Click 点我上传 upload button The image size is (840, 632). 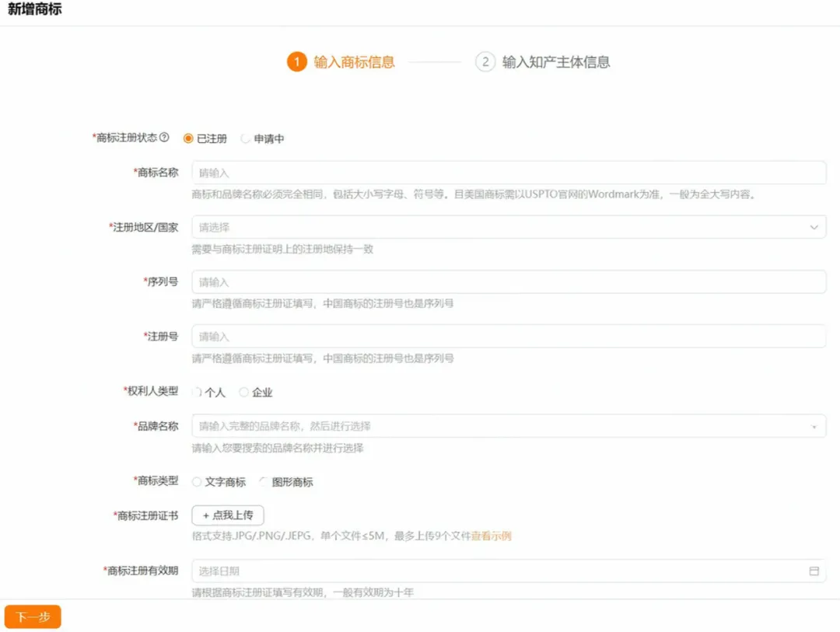tap(228, 515)
